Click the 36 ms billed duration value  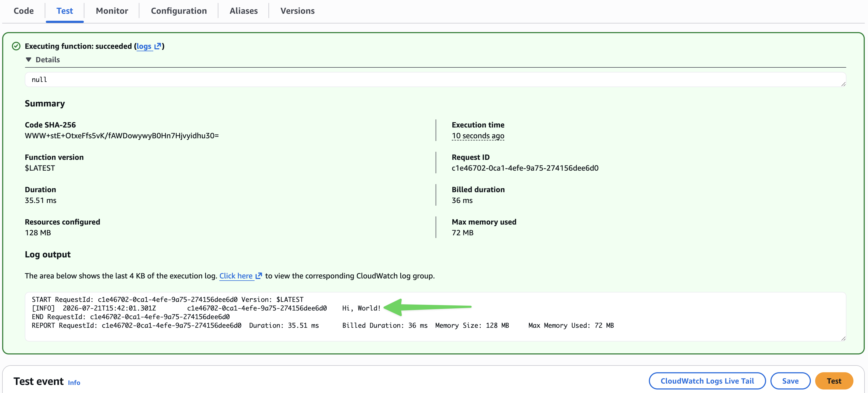point(462,200)
